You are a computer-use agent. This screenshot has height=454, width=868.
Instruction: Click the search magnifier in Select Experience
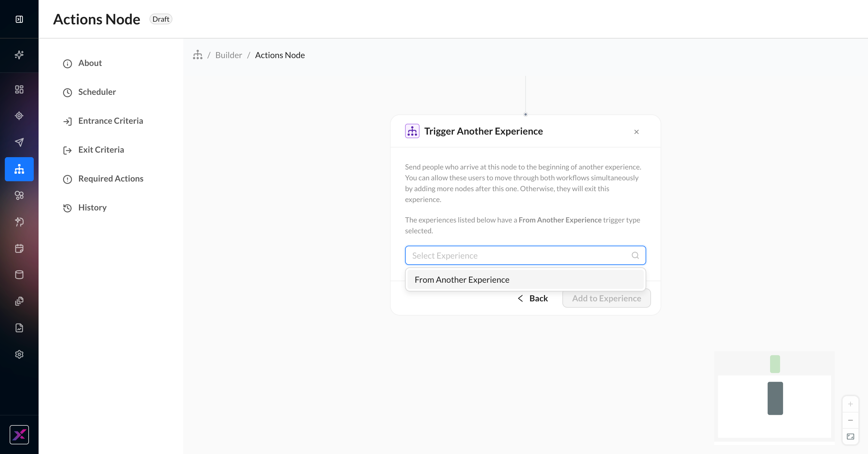[635, 255]
